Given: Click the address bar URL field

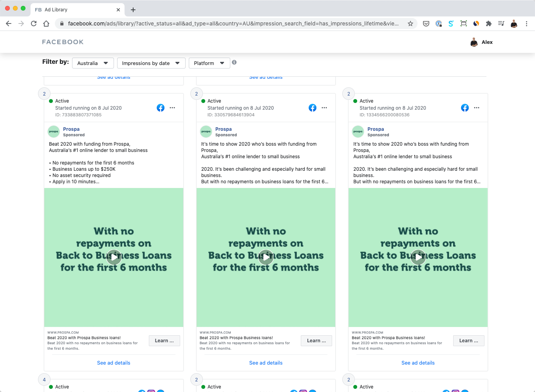Looking at the screenshot, I should 233,23.
